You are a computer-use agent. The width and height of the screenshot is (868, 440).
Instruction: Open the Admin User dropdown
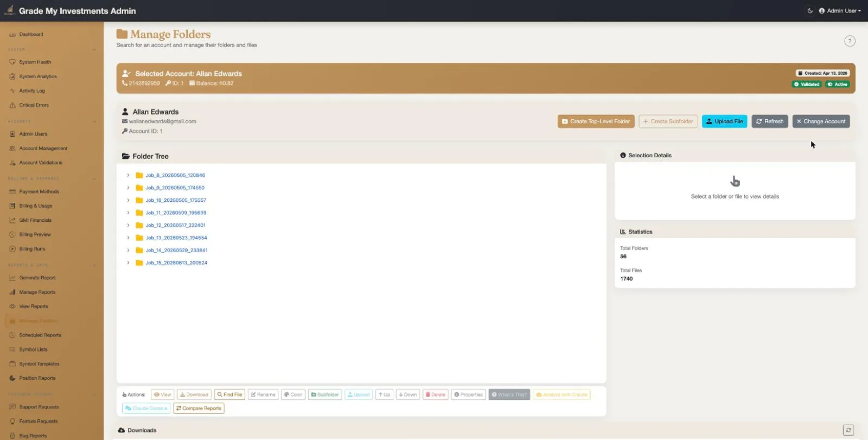coord(840,11)
